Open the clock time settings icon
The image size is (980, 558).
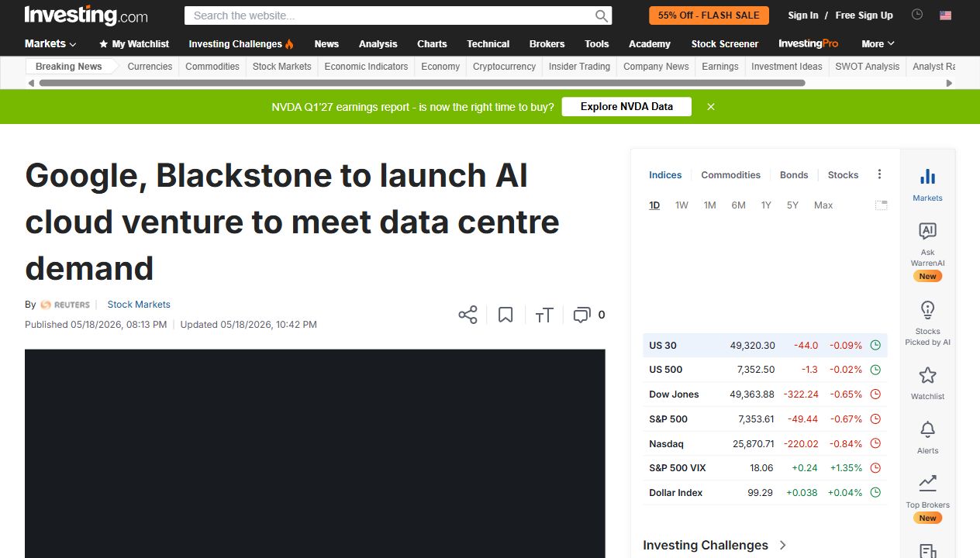pos(917,15)
